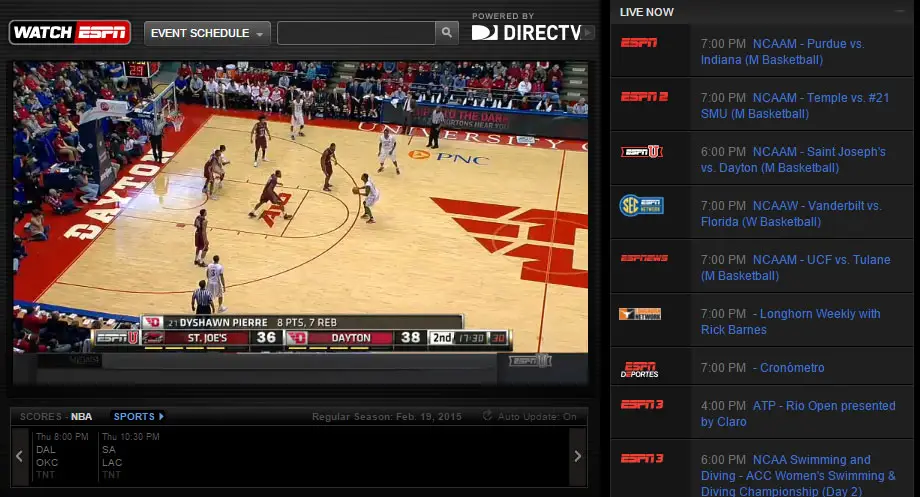
Task: Open ATP Rio Open presented by Claro
Action: tap(798, 414)
